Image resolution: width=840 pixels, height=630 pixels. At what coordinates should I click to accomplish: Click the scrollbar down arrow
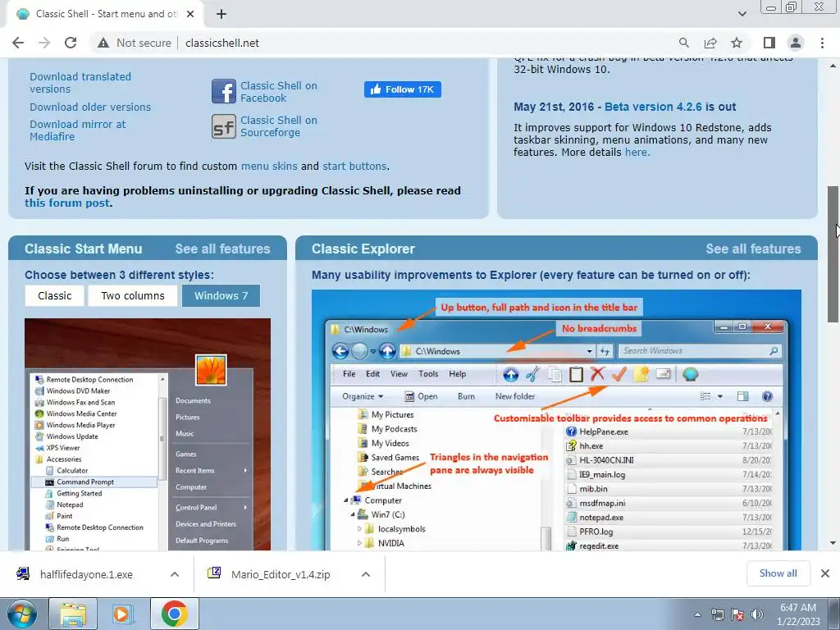[833, 543]
